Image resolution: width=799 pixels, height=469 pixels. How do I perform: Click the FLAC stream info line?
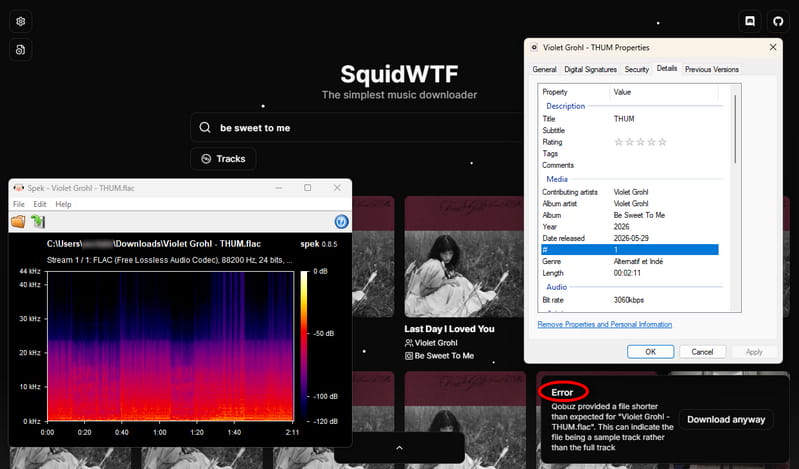click(x=169, y=260)
